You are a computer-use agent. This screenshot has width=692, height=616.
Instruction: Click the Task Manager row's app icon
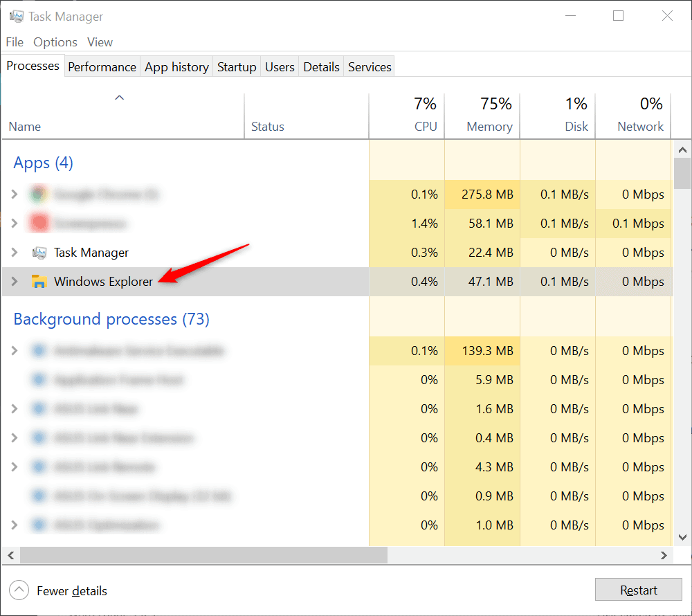pos(39,253)
